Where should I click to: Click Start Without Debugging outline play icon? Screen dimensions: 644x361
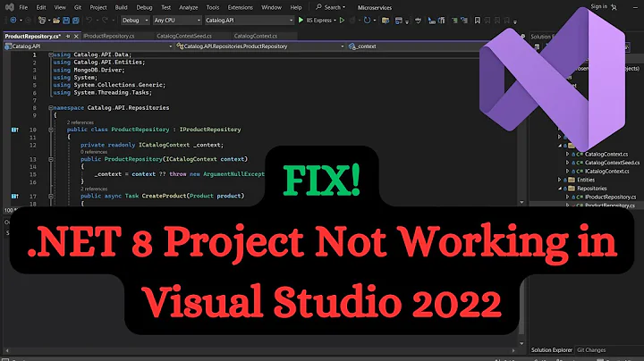tap(342, 20)
